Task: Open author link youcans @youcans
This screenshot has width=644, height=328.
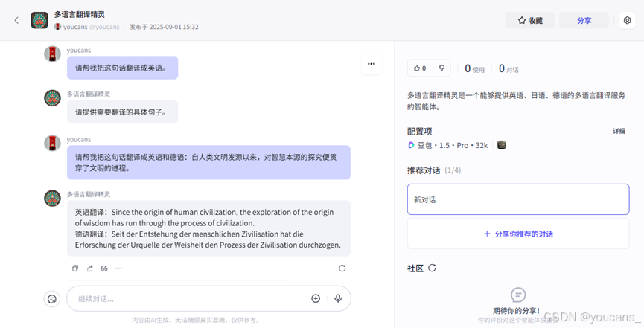Action: coord(91,27)
